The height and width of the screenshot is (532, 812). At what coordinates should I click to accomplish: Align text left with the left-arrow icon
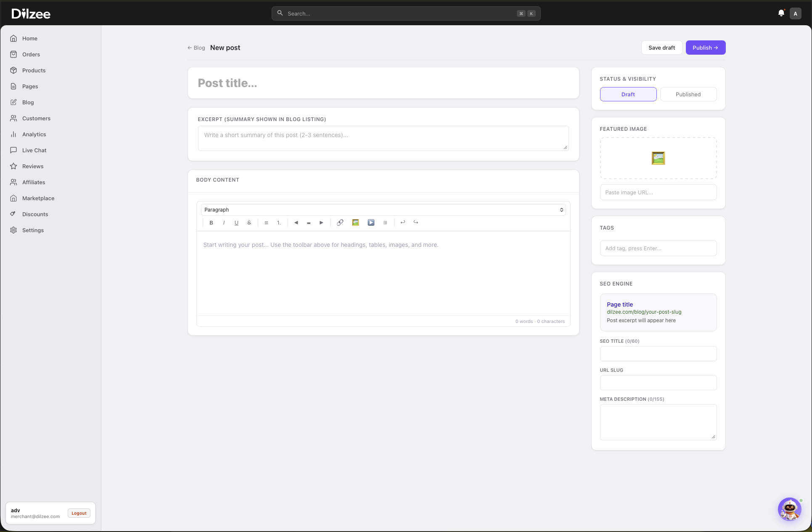[x=296, y=223]
